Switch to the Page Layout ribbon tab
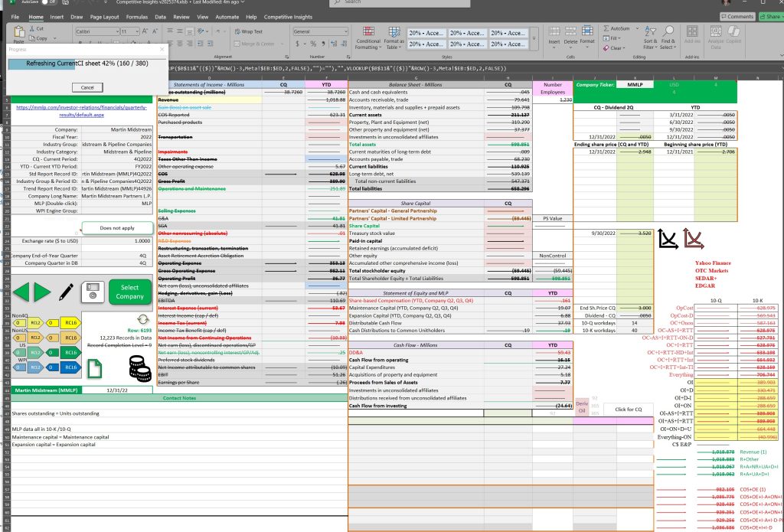784x532 pixels. coord(104,17)
